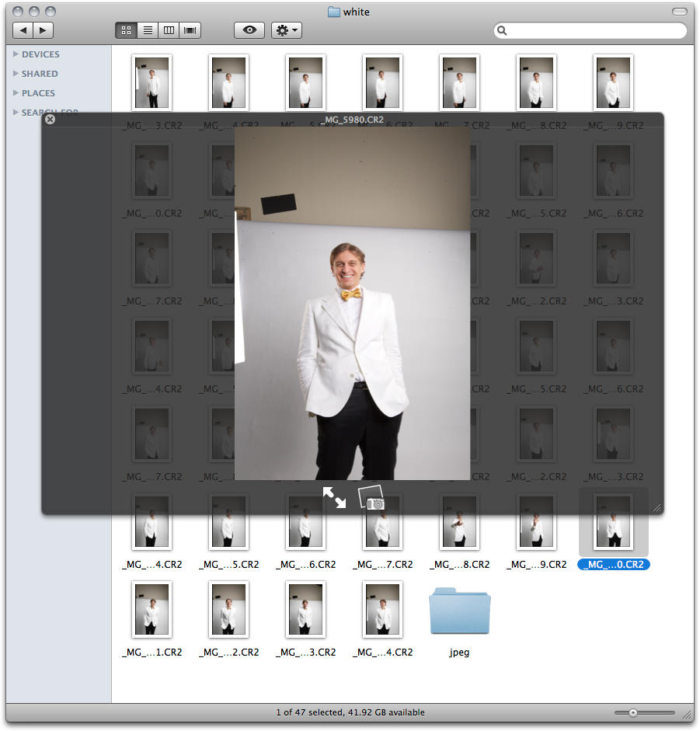
Task: Click the Quick Look eye toolbar icon
Action: point(249,30)
